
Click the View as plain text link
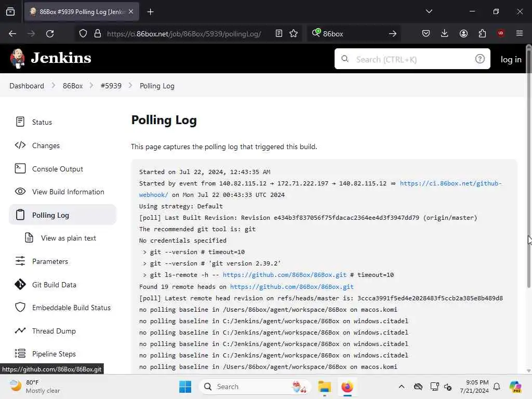[x=68, y=238]
